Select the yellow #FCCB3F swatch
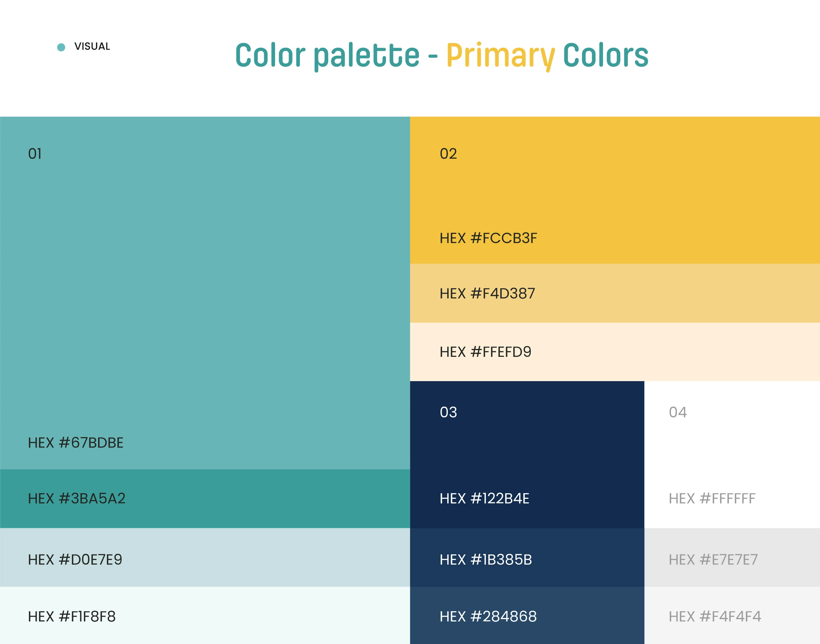 [615, 190]
